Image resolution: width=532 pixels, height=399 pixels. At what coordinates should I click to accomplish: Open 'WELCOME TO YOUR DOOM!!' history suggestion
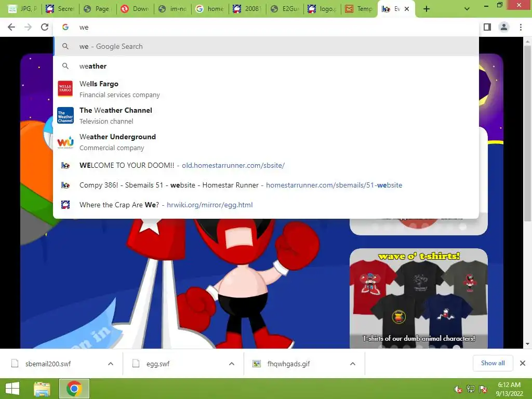click(x=266, y=165)
